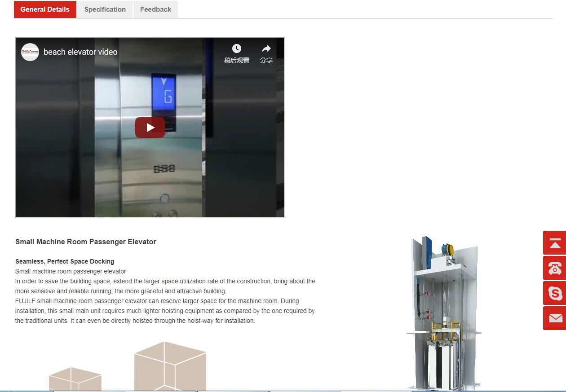Click the Skype chat icon
Viewport: 566px width, 392px height.
[555, 293]
